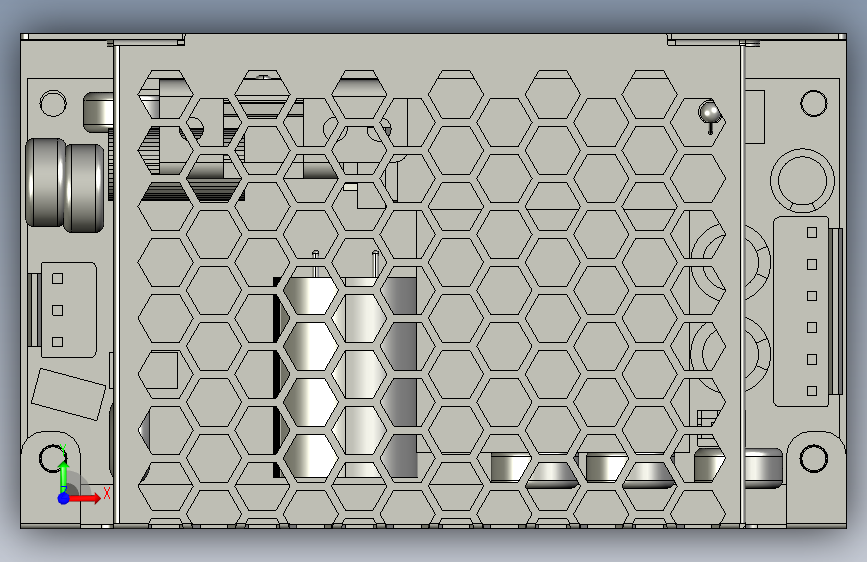Pick the cylindrical part at bottom right outside the cover
The width and height of the screenshot is (867, 562).
click(763, 469)
